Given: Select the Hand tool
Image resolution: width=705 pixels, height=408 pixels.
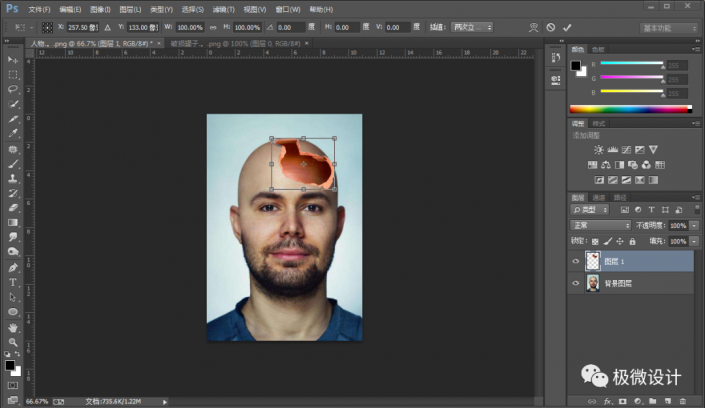Looking at the screenshot, I should point(13,327).
